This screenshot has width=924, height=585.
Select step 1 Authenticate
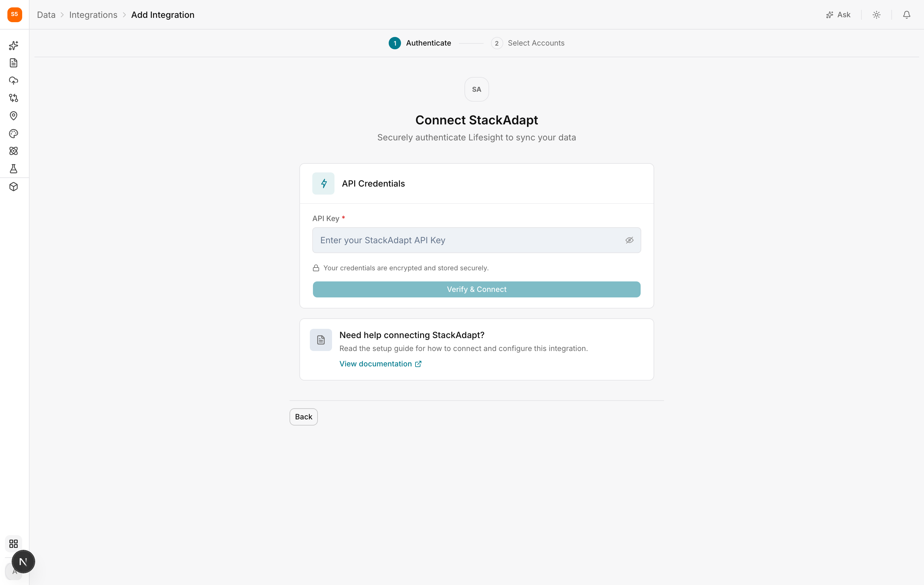(x=420, y=43)
